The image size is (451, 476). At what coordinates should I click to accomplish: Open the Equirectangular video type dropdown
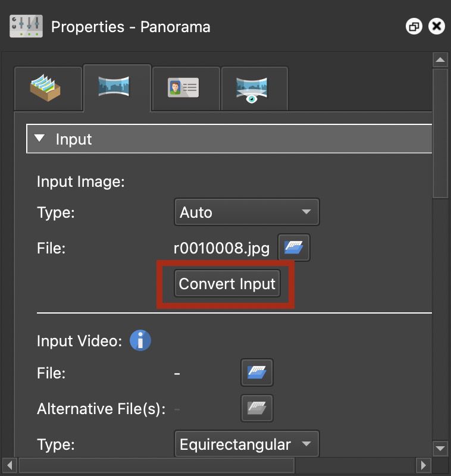coord(246,444)
